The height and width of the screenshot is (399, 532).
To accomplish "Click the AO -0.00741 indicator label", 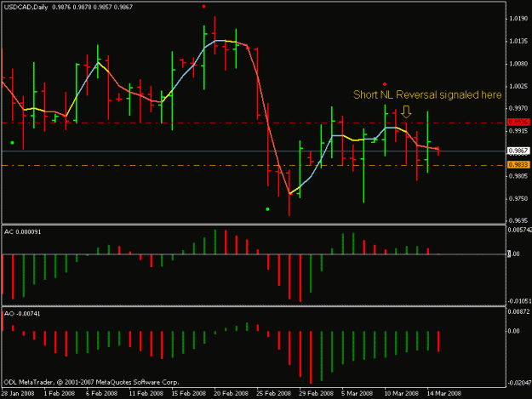I will [x=22, y=314].
